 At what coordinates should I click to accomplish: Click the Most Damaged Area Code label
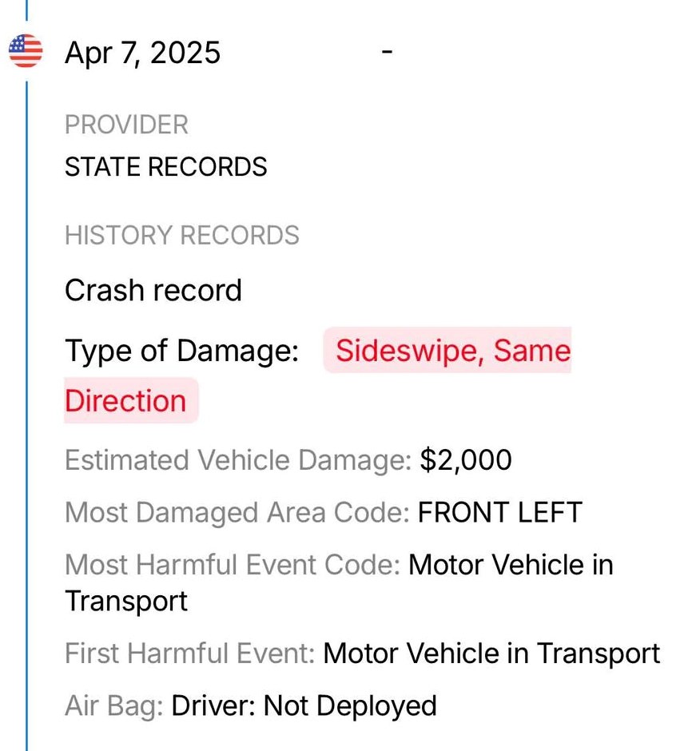click(237, 513)
